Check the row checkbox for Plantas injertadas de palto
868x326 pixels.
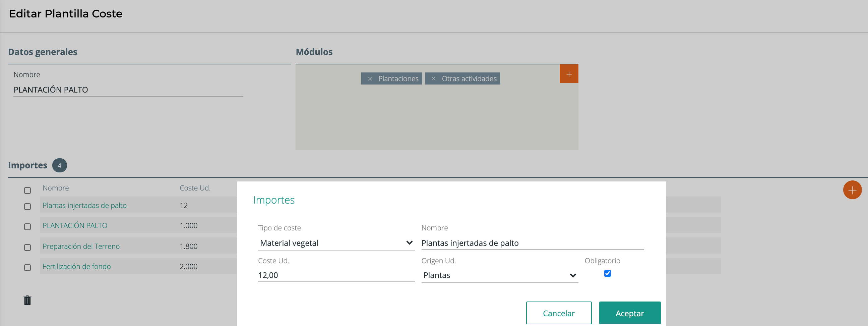[27, 207]
